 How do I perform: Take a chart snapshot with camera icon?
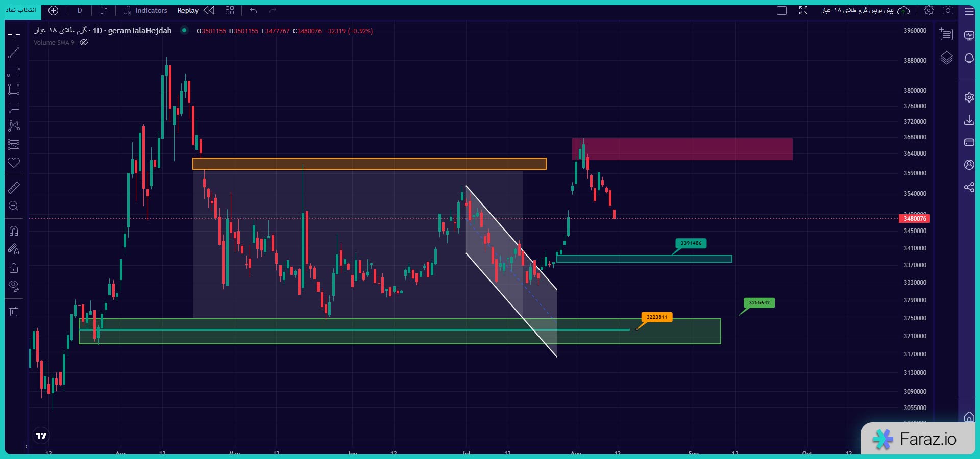[x=948, y=10]
